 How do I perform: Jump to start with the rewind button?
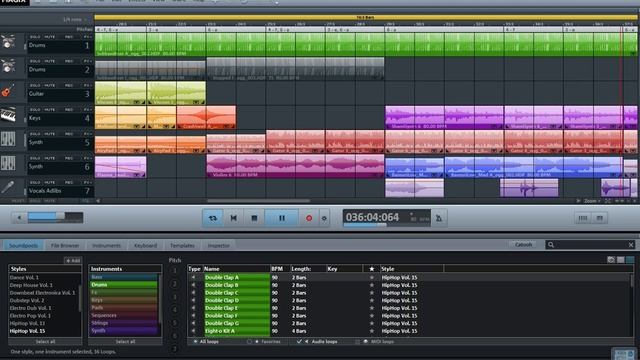point(233,218)
